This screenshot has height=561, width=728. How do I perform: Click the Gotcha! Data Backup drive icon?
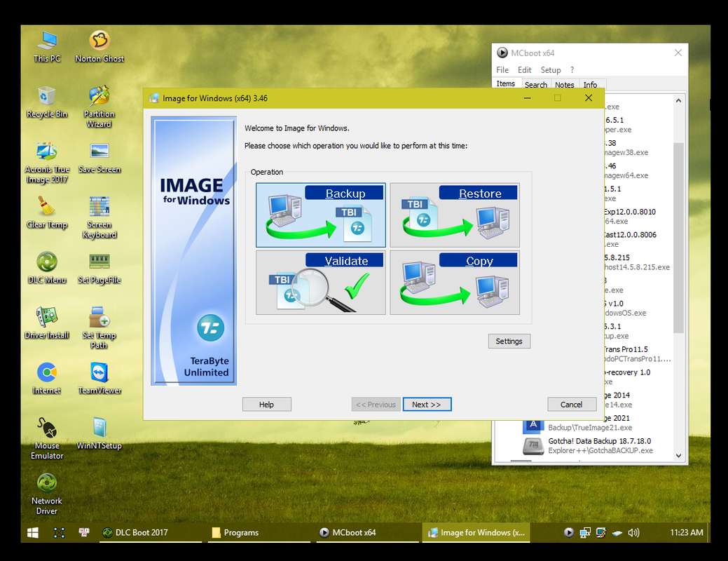533,446
